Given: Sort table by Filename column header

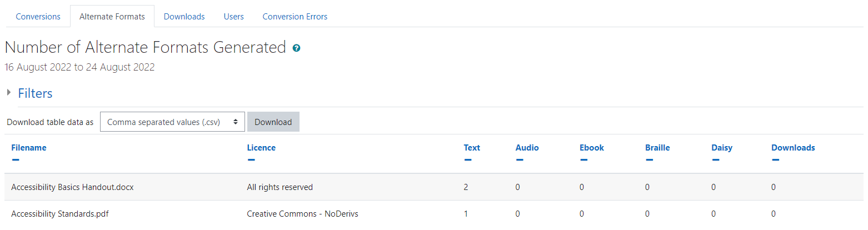Looking at the screenshot, I should [x=29, y=148].
